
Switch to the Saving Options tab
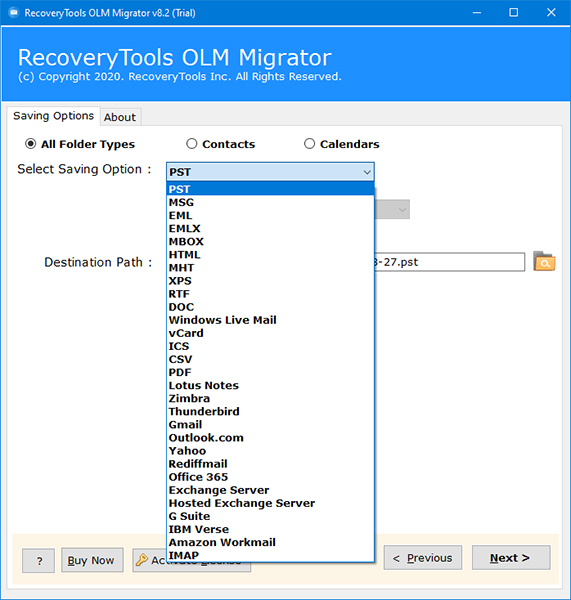pyautogui.click(x=54, y=116)
